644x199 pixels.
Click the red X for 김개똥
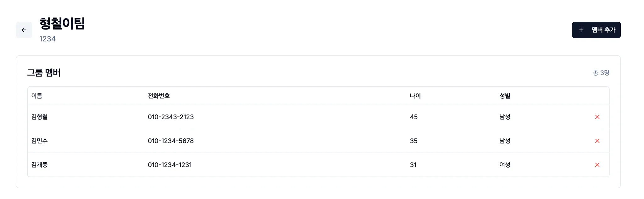coord(597,165)
